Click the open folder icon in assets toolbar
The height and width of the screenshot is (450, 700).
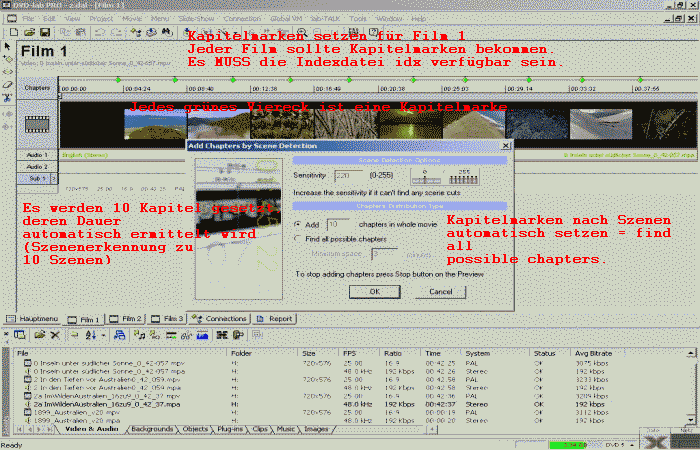40,334
